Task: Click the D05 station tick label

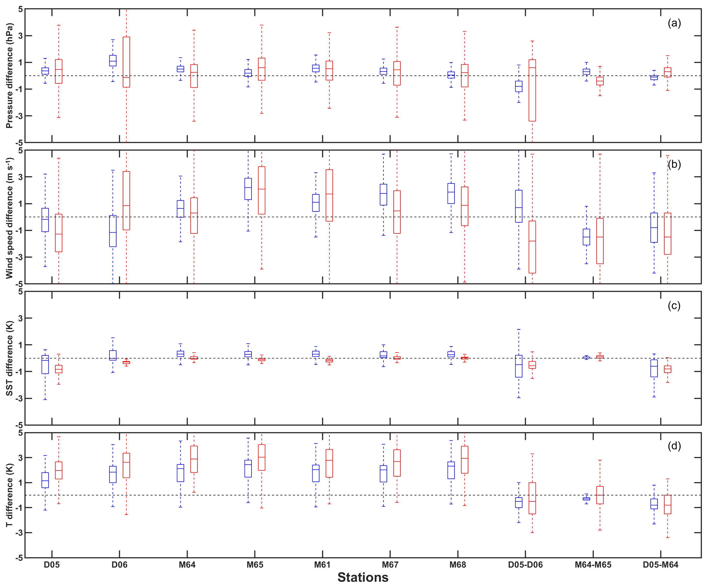Action: (x=52, y=564)
